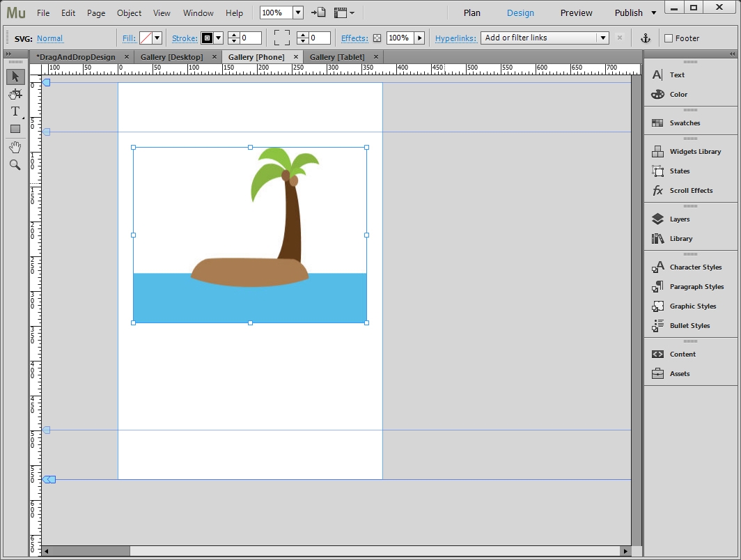The image size is (741, 560).
Task: Close the Gallery [Desktop] tab
Action: click(x=214, y=57)
